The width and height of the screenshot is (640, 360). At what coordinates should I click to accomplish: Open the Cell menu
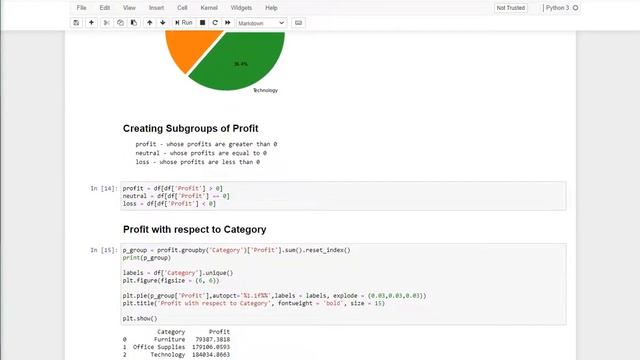pos(182,8)
